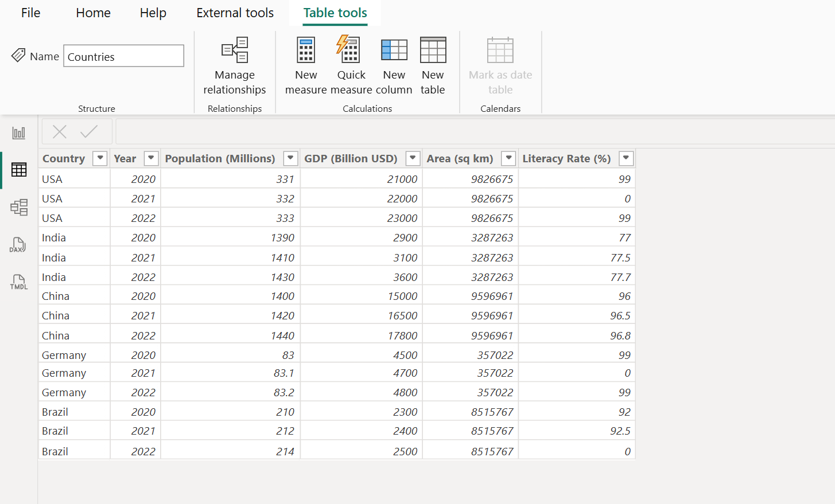Select the DAX query view icon

(18, 244)
